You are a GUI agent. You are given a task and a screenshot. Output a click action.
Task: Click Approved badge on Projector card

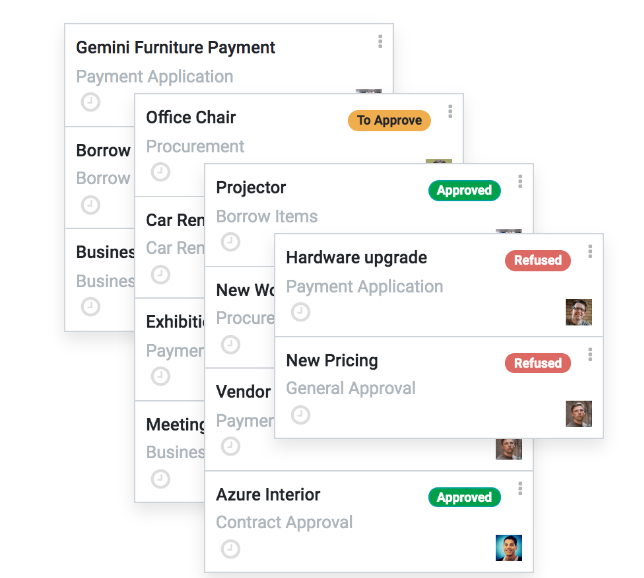[x=464, y=190]
